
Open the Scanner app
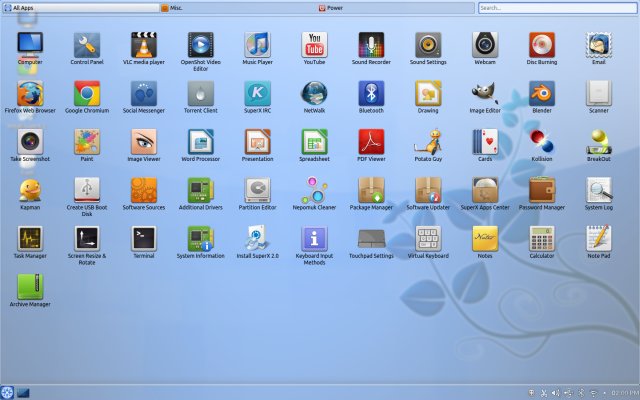click(599, 93)
